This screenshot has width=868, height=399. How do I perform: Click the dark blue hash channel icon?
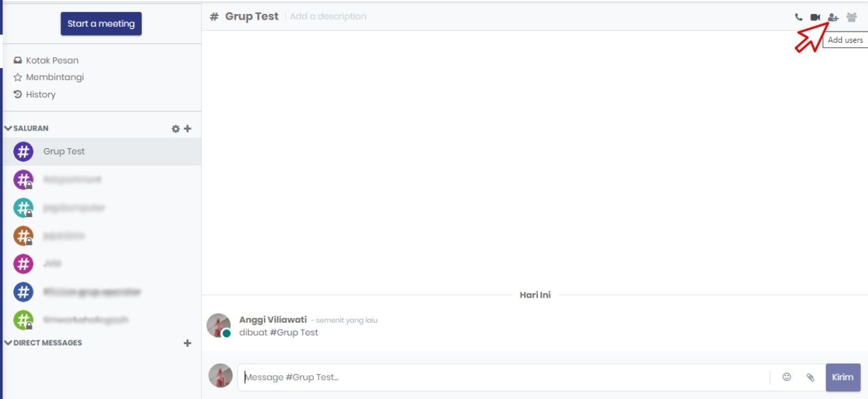pos(24,291)
